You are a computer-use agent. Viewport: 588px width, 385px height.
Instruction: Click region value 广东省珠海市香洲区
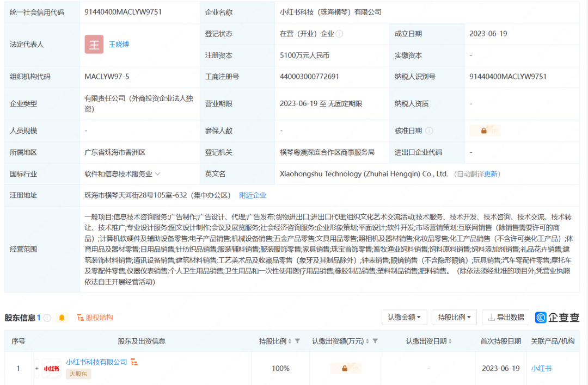coord(115,152)
